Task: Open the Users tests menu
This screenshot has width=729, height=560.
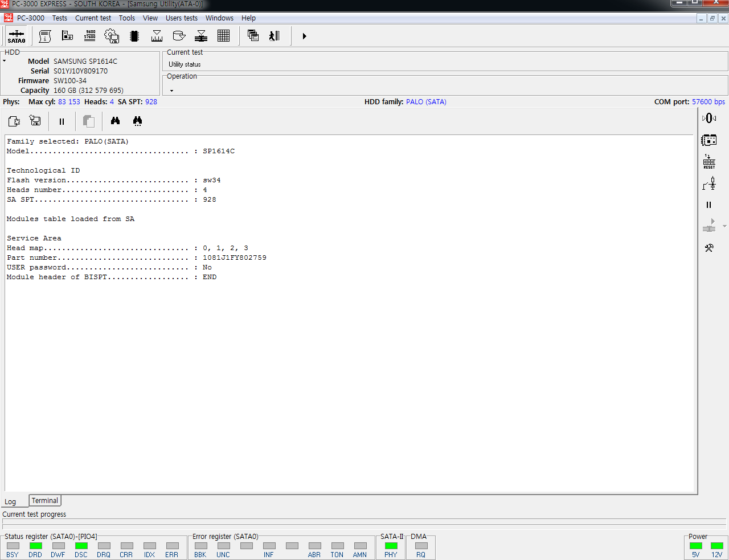Action: [x=182, y=18]
